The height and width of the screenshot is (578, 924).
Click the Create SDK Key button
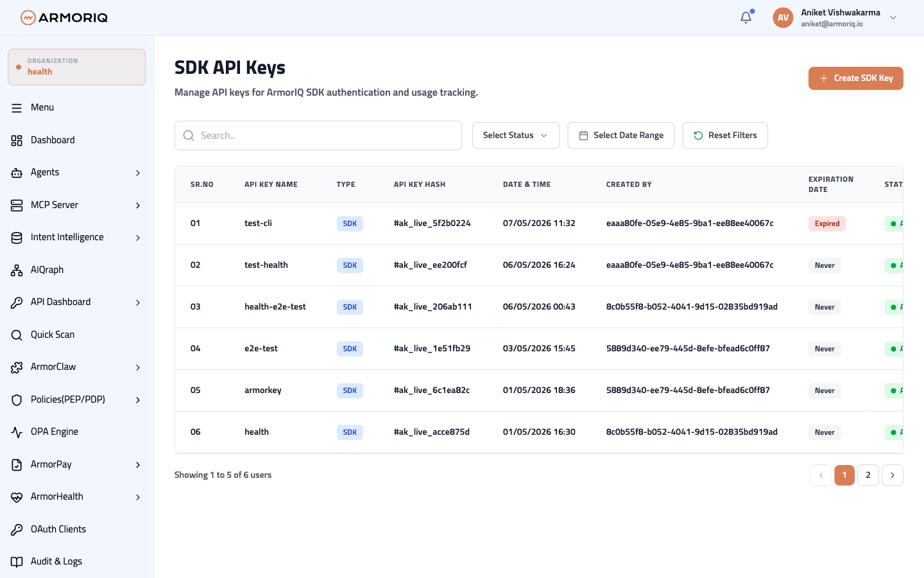pos(856,78)
